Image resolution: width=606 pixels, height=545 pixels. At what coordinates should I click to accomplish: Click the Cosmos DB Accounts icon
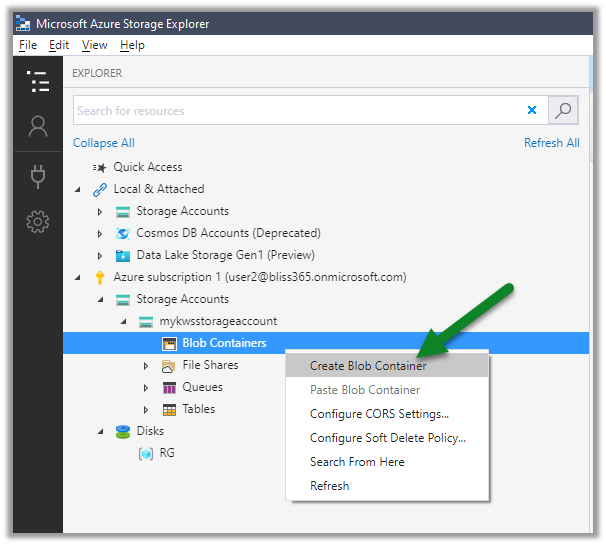(x=123, y=233)
